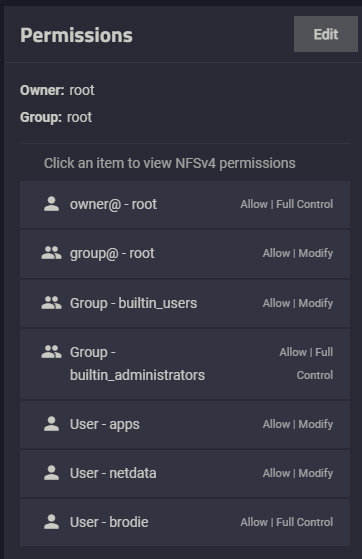View the User - brodie permissions
Image resolution: width=362 pixels, height=559 pixels.
(185, 522)
